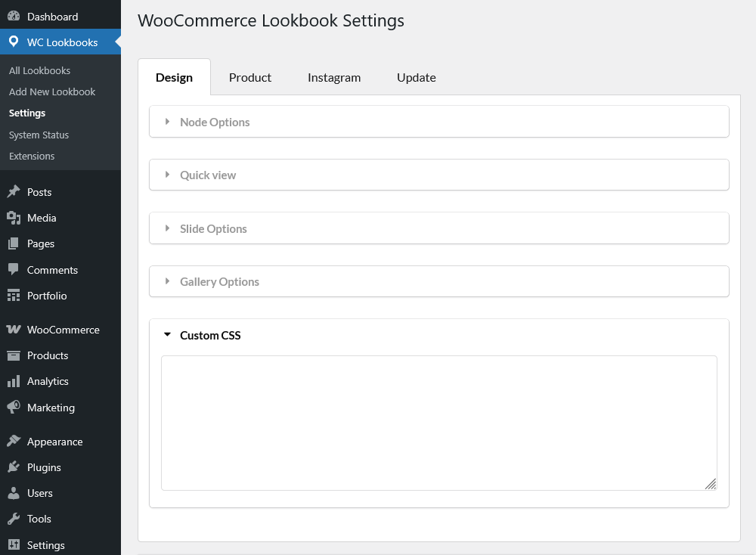Open System Status page
This screenshot has height=555, width=756.
tap(39, 135)
